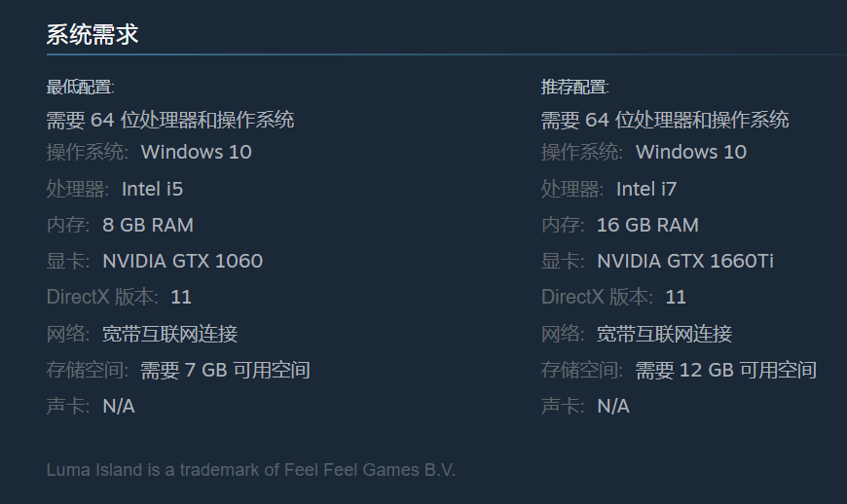Click the 最低配置 label
This screenshot has height=504, width=847.
(80, 88)
